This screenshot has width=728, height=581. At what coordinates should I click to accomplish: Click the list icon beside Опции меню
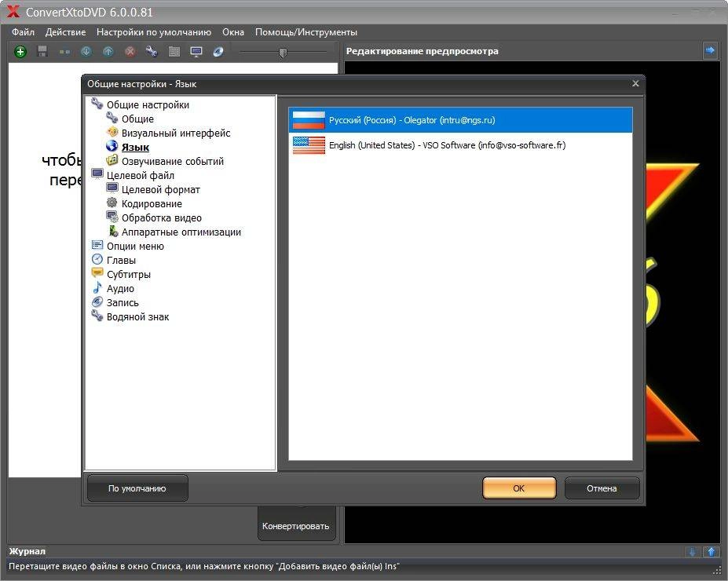[97, 245]
